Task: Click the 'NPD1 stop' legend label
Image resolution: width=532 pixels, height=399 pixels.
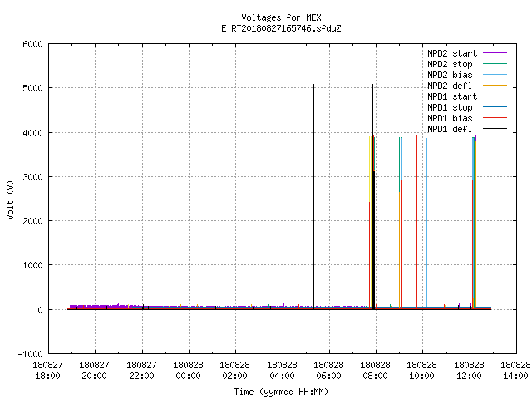Action: click(450, 107)
